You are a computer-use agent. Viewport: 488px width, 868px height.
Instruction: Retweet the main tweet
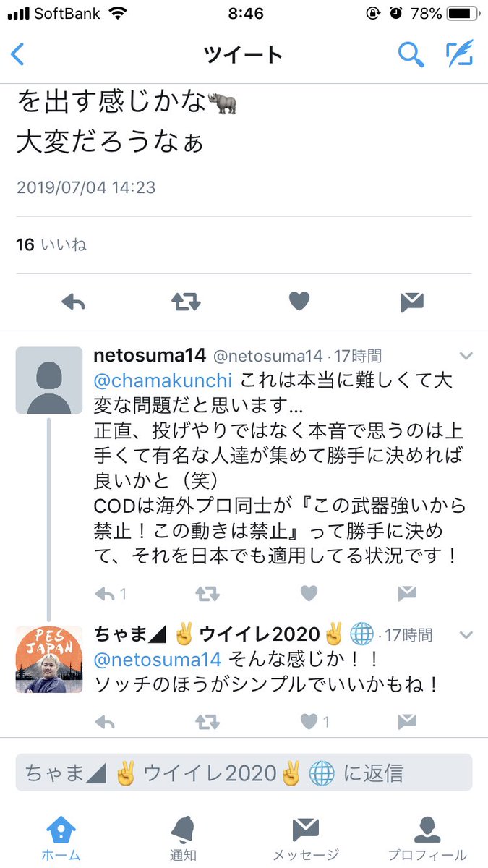[186, 302]
